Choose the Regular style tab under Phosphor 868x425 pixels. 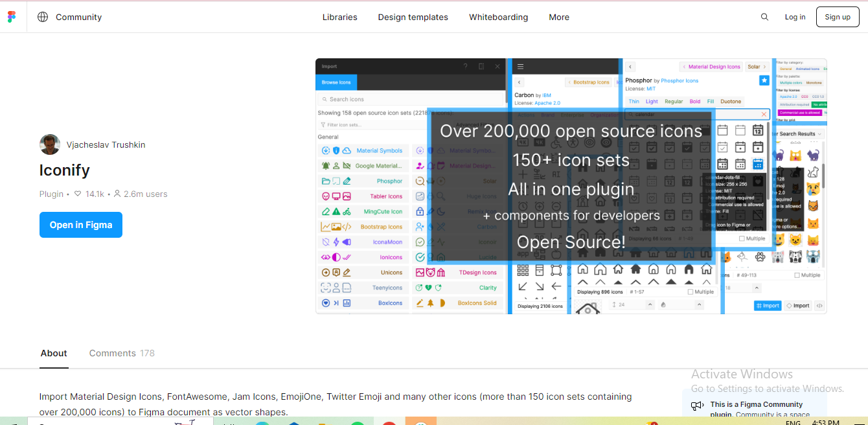[674, 101]
